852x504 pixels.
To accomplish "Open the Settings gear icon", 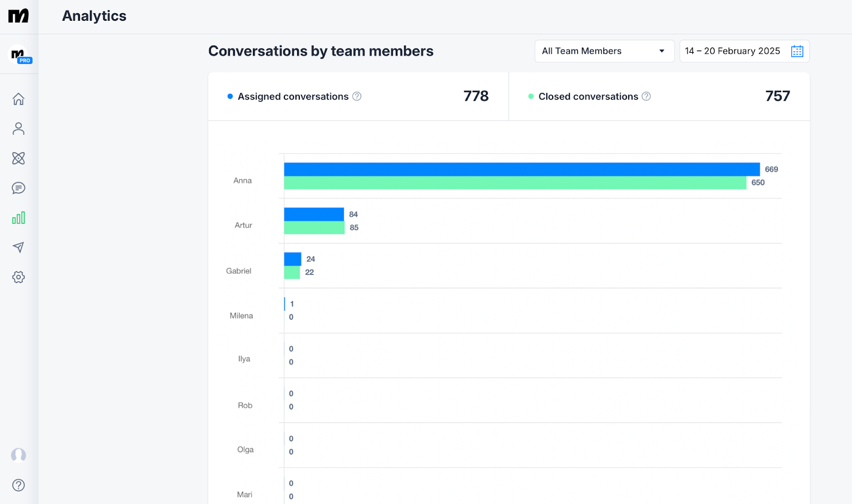I will pos(19,277).
